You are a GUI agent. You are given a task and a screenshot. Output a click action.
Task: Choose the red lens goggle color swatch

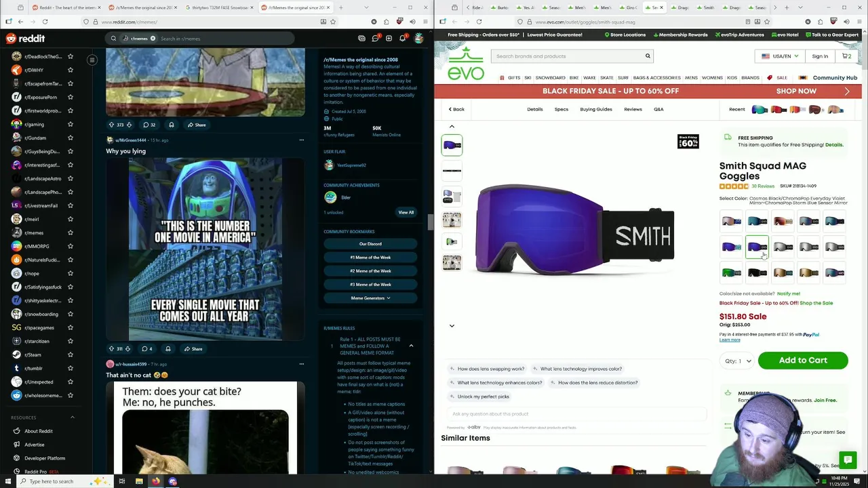coord(783,221)
